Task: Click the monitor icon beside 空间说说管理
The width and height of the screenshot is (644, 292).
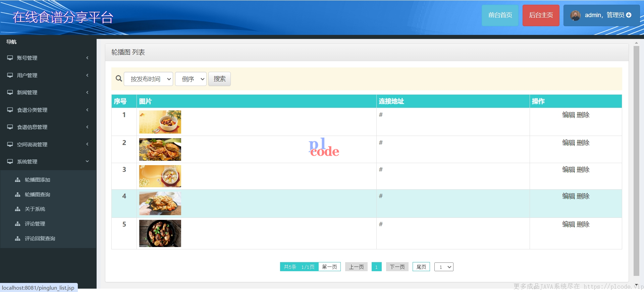Action: (x=10, y=144)
